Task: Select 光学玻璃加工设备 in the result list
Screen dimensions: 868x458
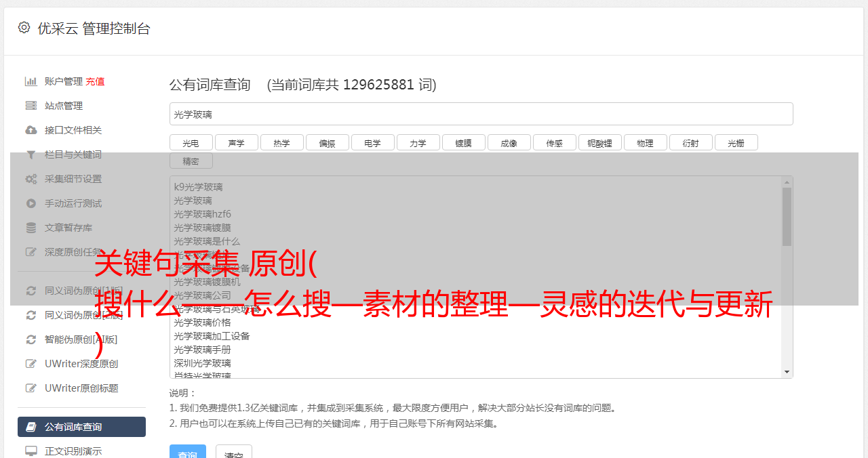Action: coord(212,336)
